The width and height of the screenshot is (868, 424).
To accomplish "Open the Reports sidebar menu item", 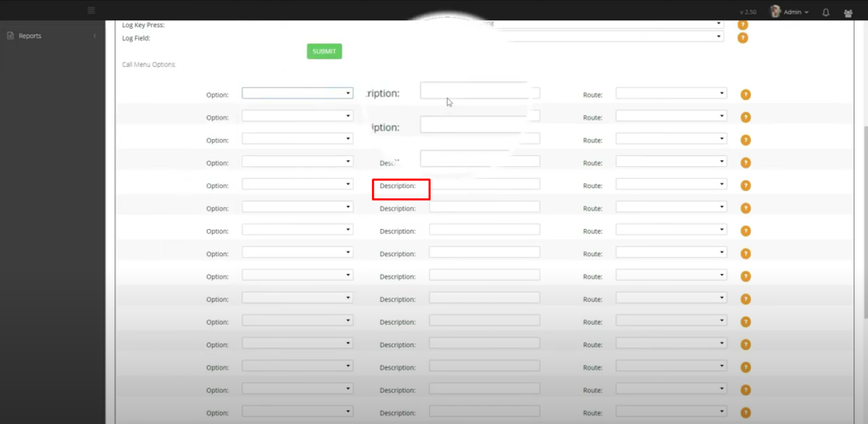I will [x=53, y=36].
